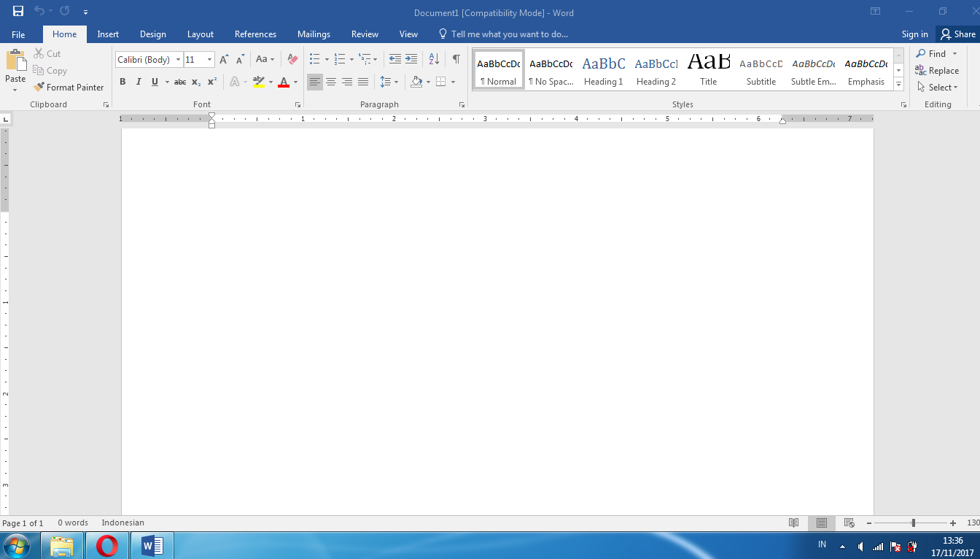Switch to the Insert ribbon tab
This screenshot has height=559, width=980.
[108, 34]
